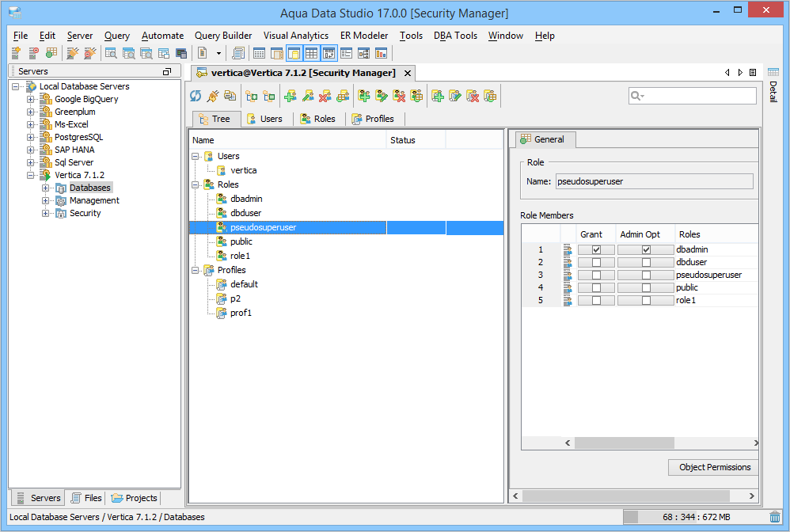Check Admin Opt for dbduser role
Screen dimensions: 790x532
click(x=646, y=263)
